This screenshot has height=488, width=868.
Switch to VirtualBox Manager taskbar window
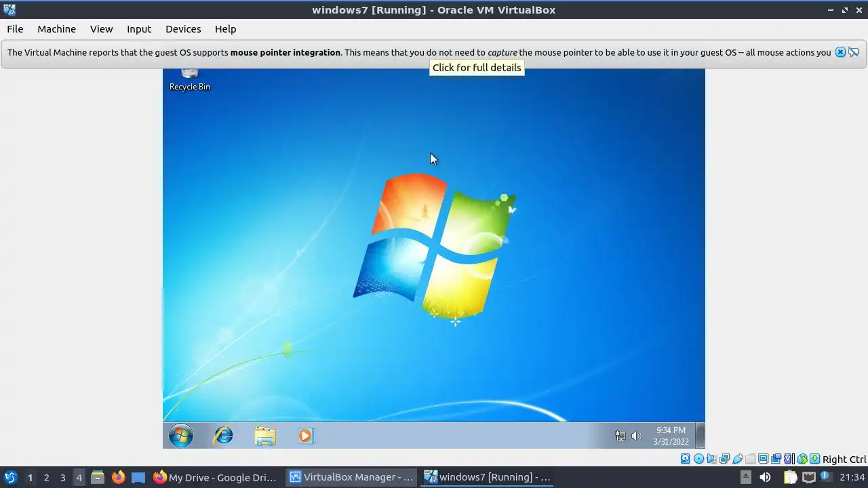[351, 477]
